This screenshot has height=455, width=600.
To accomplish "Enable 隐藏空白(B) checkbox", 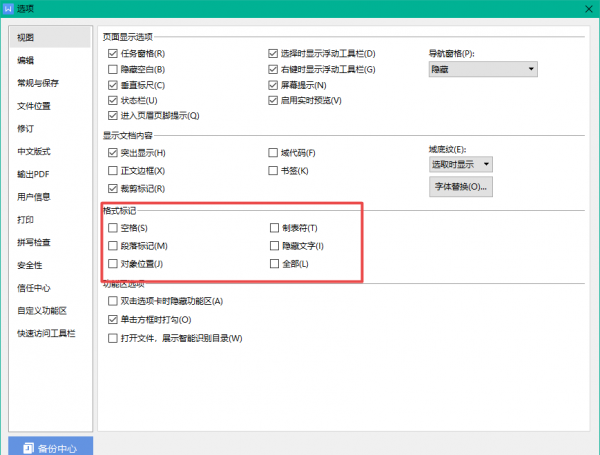I will (112, 69).
